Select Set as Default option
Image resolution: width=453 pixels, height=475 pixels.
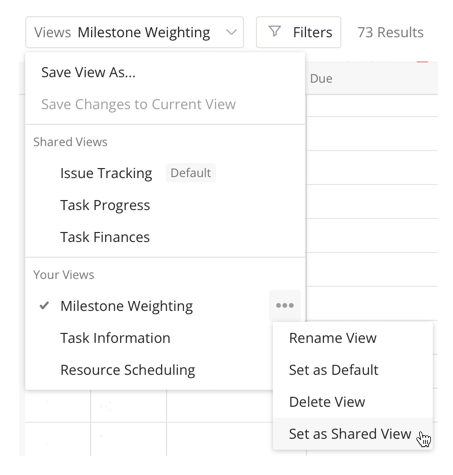pyautogui.click(x=333, y=370)
